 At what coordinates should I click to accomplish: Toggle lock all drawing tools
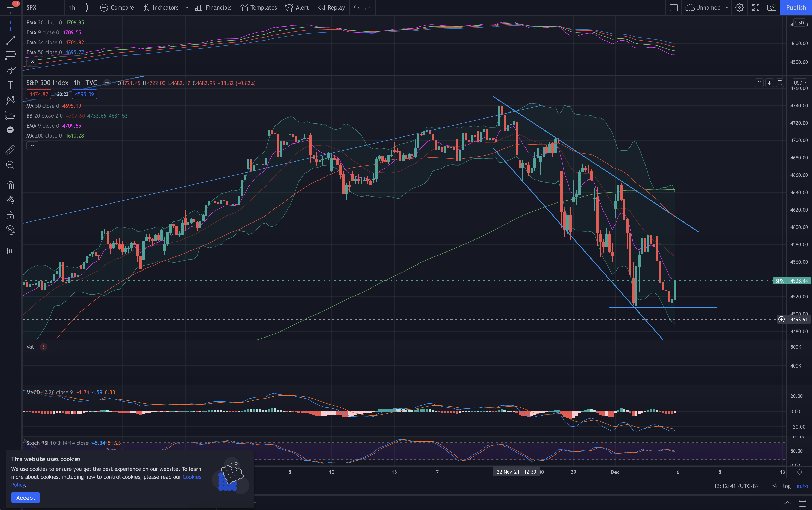coord(10,215)
